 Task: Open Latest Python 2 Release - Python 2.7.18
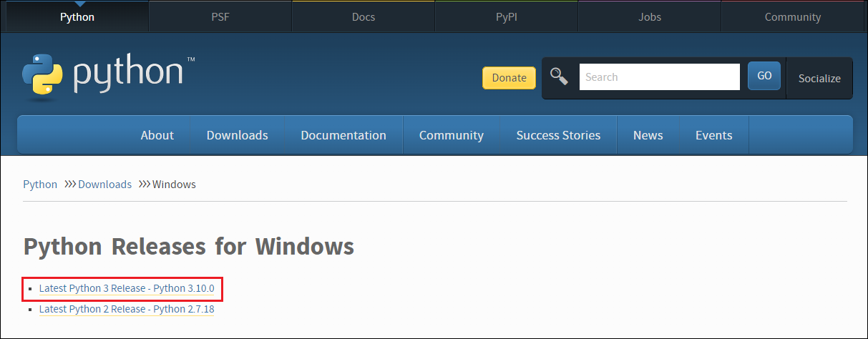click(127, 309)
